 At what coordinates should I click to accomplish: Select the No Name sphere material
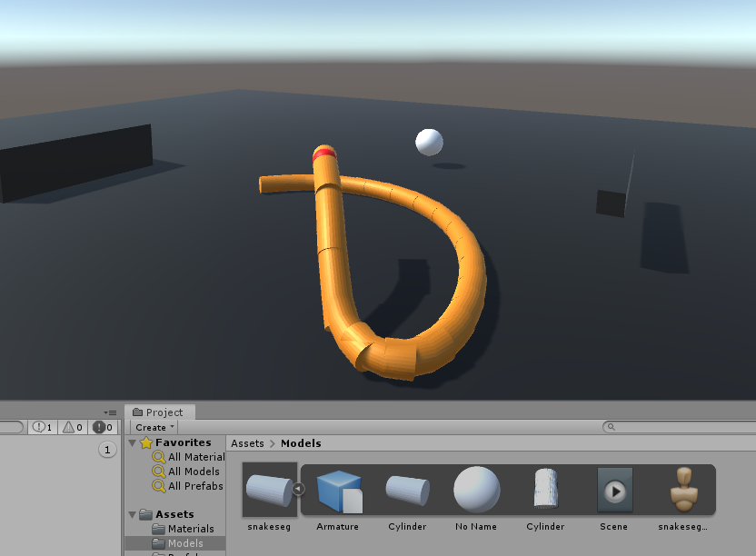click(x=476, y=490)
